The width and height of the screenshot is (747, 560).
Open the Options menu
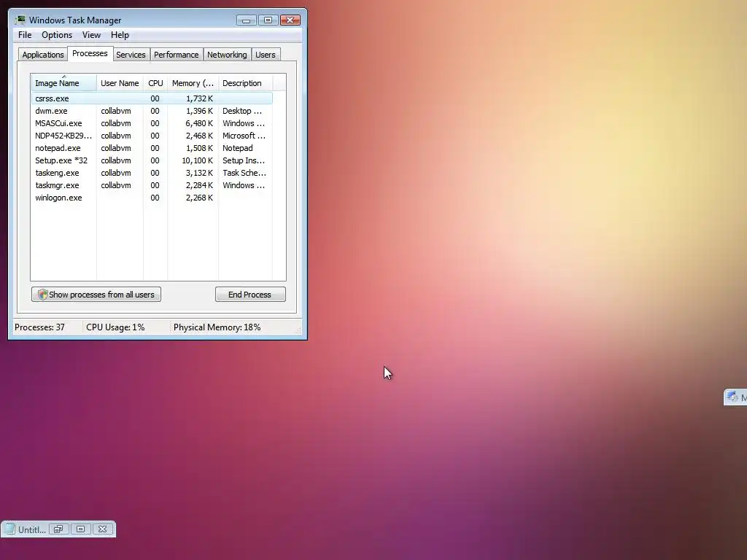57,35
